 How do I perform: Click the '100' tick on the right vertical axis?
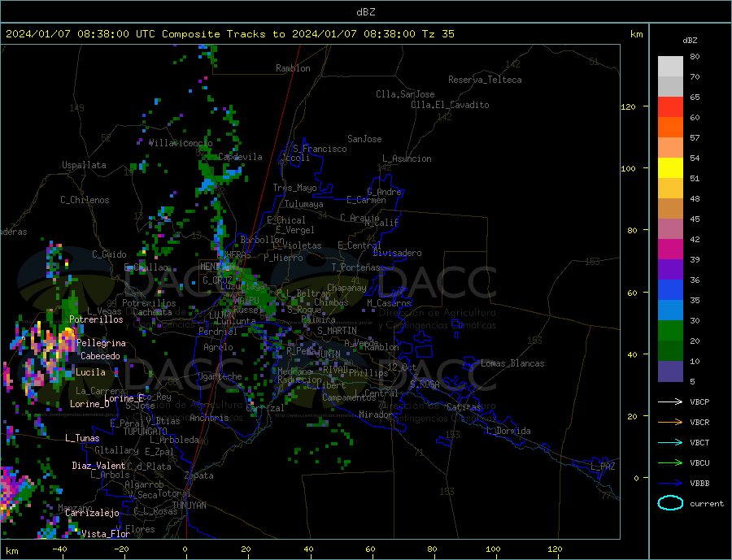pyautogui.click(x=628, y=168)
